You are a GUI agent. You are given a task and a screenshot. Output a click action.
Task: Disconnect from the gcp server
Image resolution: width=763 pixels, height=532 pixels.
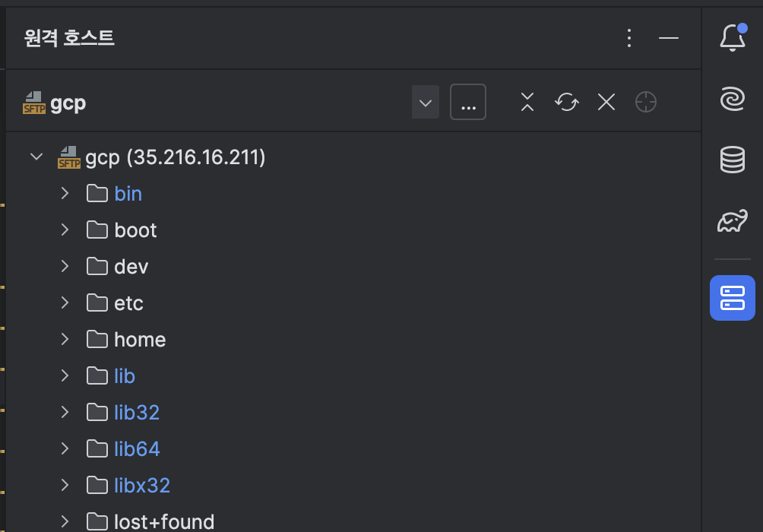pyautogui.click(x=606, y=101)
